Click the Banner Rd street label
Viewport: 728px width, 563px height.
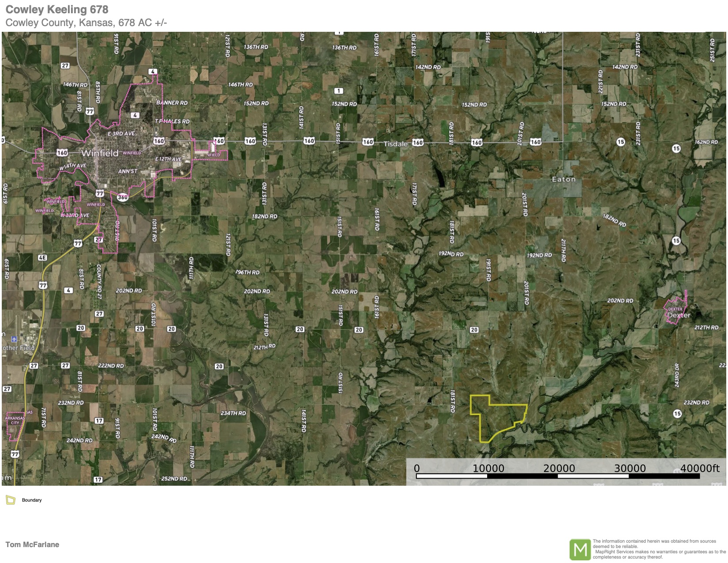pos(172,103)
